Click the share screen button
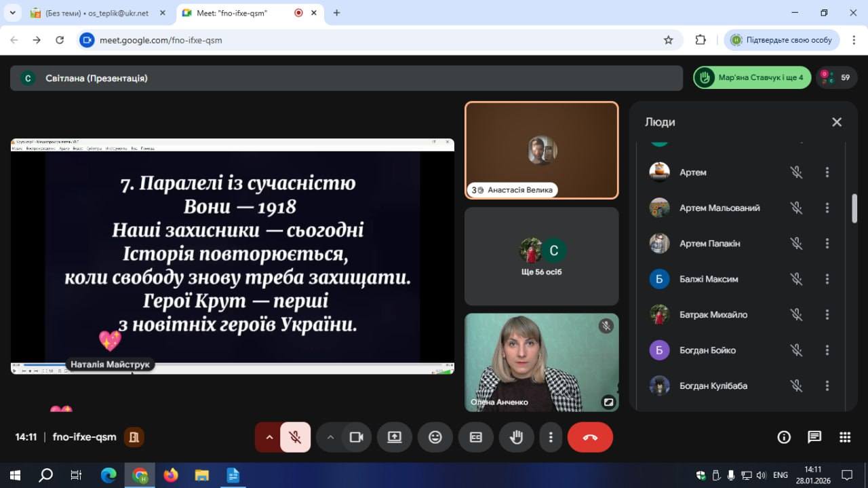Screen dimensions: 868x488 coord(395,438)
